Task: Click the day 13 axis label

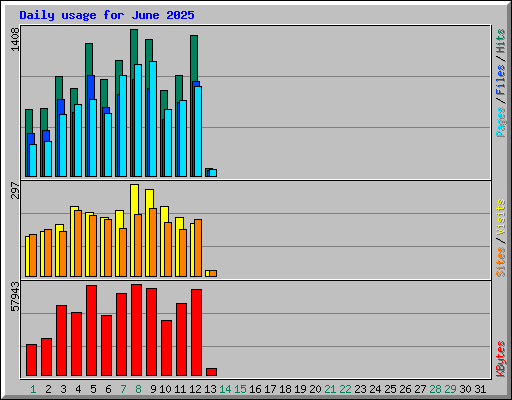Action: [210, 389]
